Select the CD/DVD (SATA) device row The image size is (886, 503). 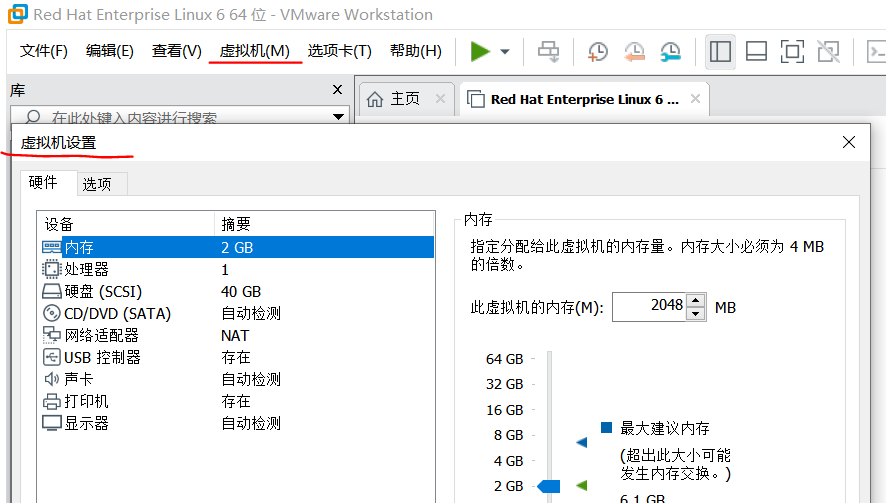pos(237,314)
